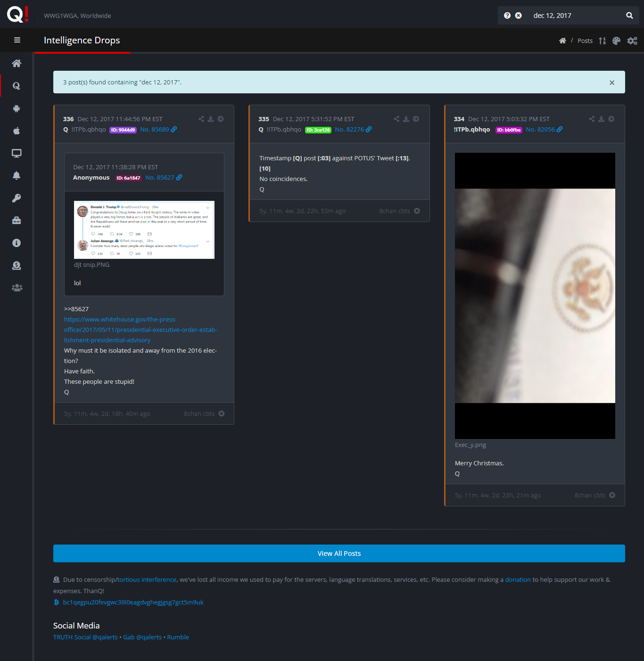Toggle post sort order icon
This screenshot has width=644, height=661.
[602, 41]
